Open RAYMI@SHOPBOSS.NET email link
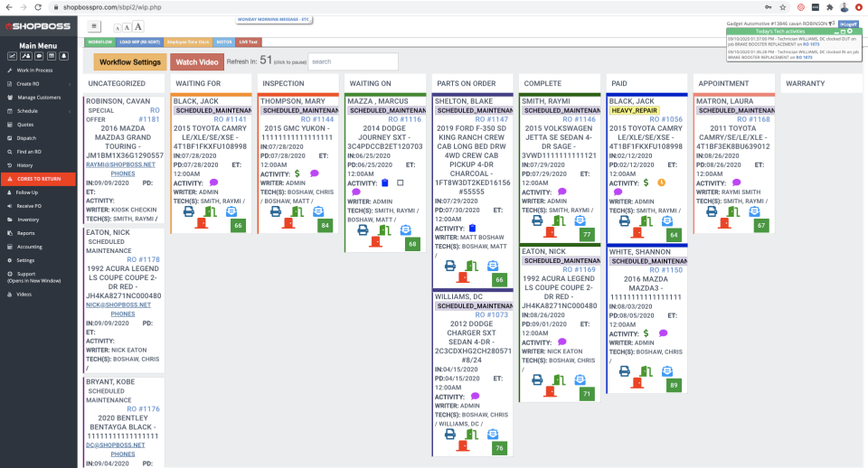The height and width of the screenshot is (468, 868). [120, 164]
